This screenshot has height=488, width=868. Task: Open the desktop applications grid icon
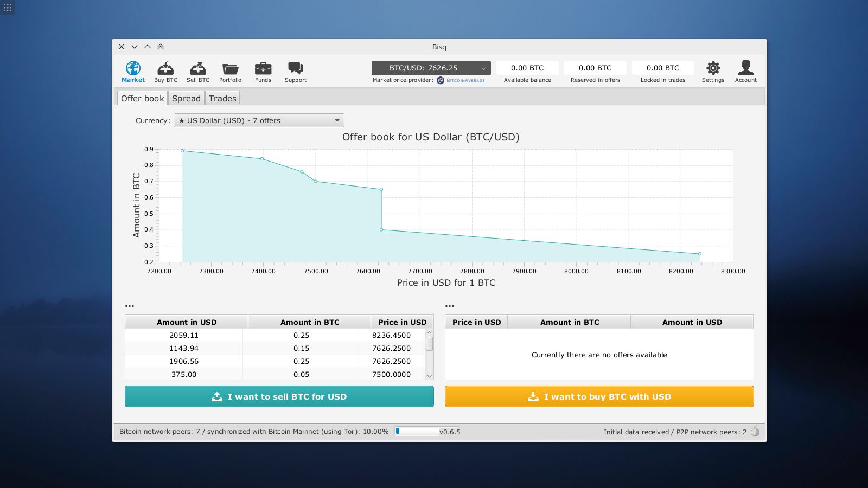pos(8,8)
